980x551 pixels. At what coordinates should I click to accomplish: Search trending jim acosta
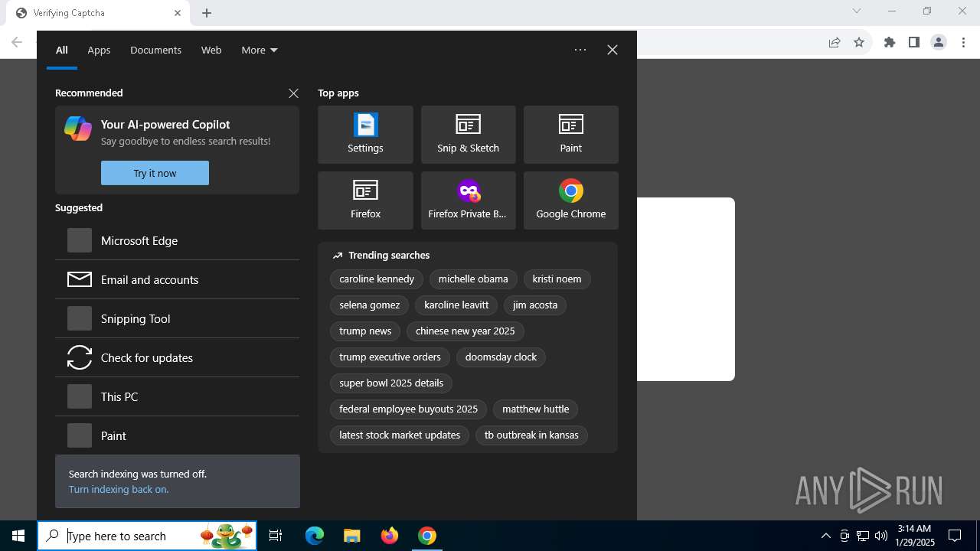[x=535, y=305]
